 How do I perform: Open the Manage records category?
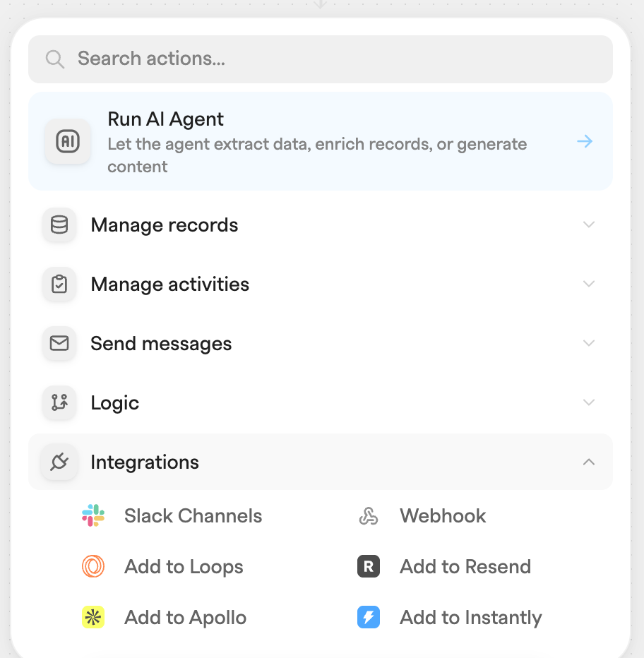(321, 225)
